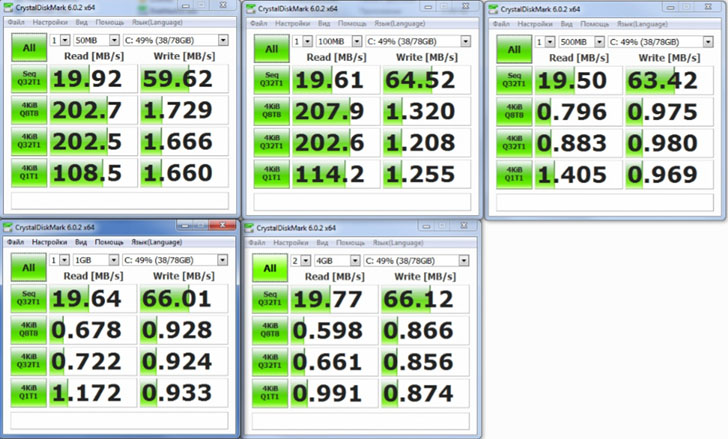Click the comment text field in the 4GB window
728x439 pixels.
point(361,421)
